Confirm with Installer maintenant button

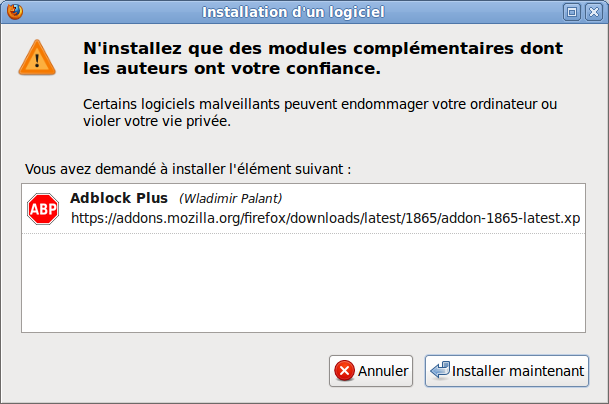(x=507, y=371)
